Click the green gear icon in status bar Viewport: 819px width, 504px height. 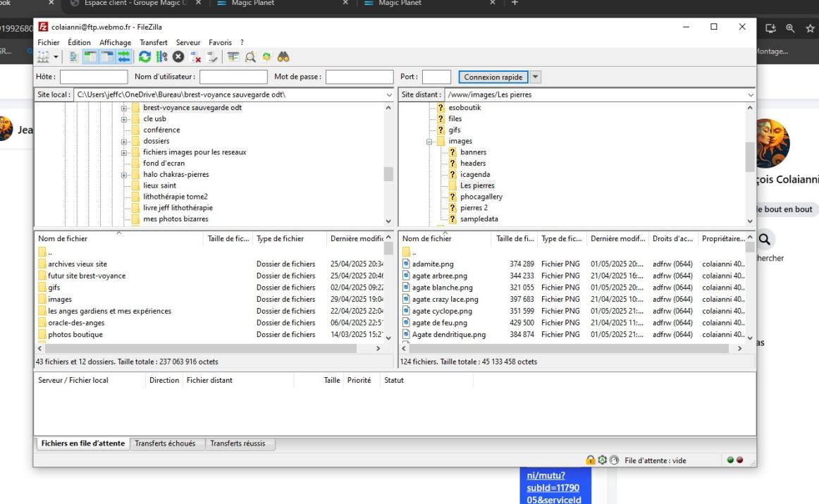602,460
